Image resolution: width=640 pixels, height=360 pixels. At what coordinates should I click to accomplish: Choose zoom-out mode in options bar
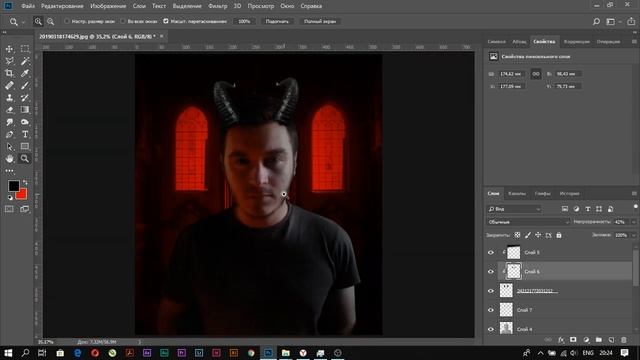click(50, 21)
